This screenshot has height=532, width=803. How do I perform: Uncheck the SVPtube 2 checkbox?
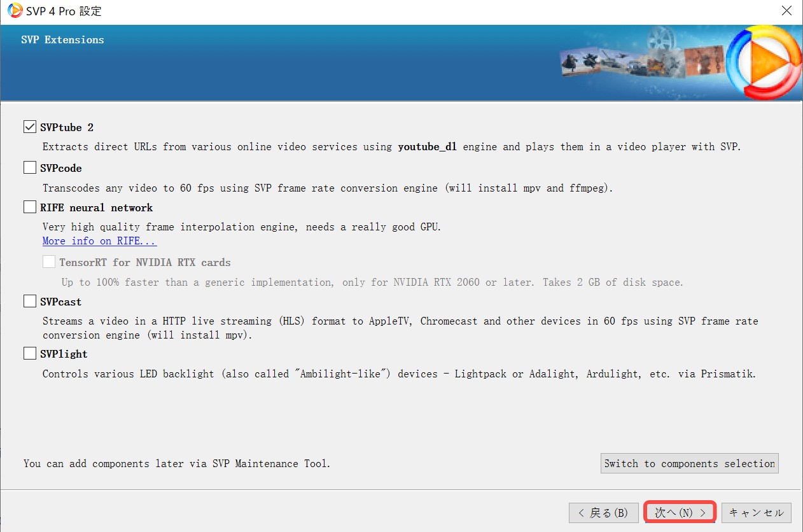tap(30, 127)
